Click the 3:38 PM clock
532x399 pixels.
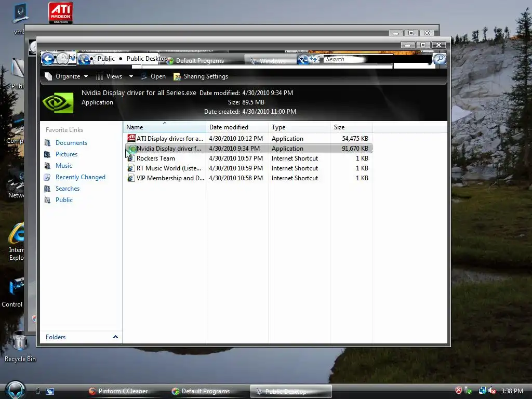click(512, 391)
